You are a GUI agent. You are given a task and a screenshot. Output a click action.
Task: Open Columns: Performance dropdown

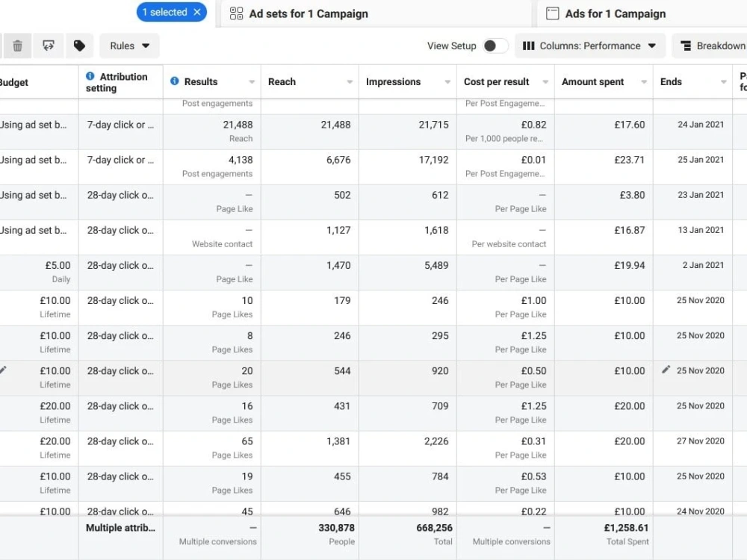tap(590, 46)
